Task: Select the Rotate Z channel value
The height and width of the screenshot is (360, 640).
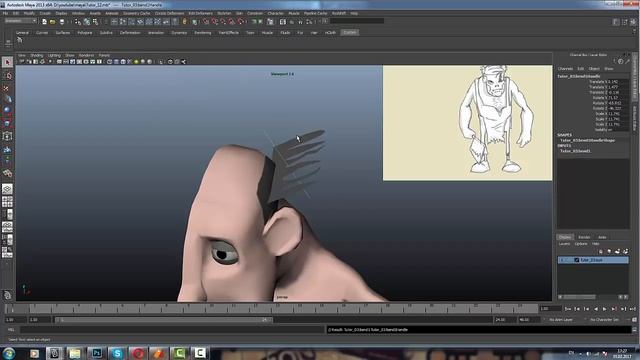Action: click(618, 109)
